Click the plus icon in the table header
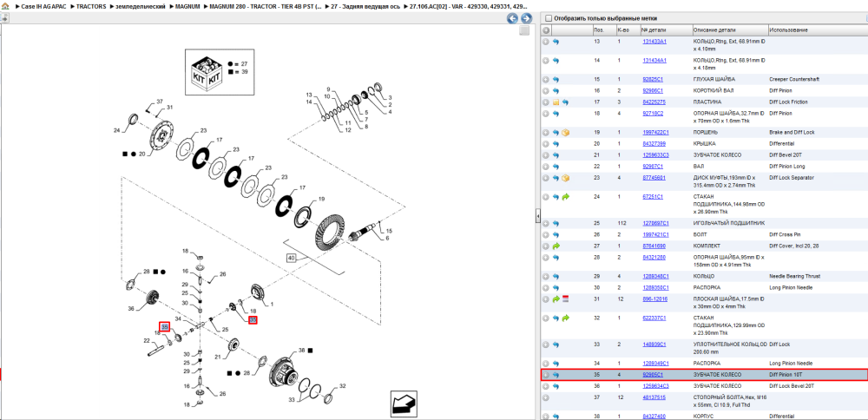 pyautogui.click(x=546, y=30)
